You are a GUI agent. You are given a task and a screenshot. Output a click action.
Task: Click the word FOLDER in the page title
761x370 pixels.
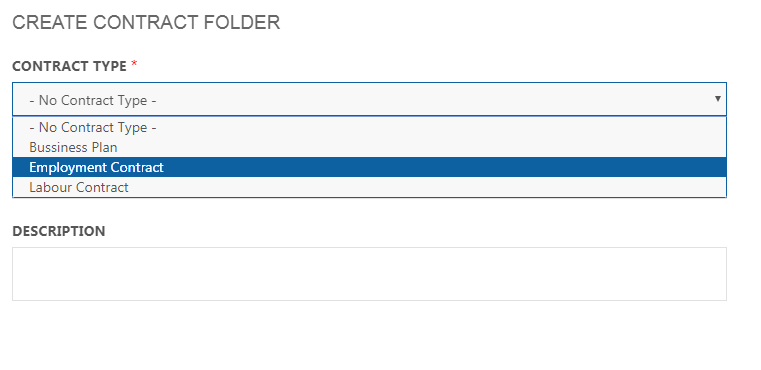pos(242,23)
